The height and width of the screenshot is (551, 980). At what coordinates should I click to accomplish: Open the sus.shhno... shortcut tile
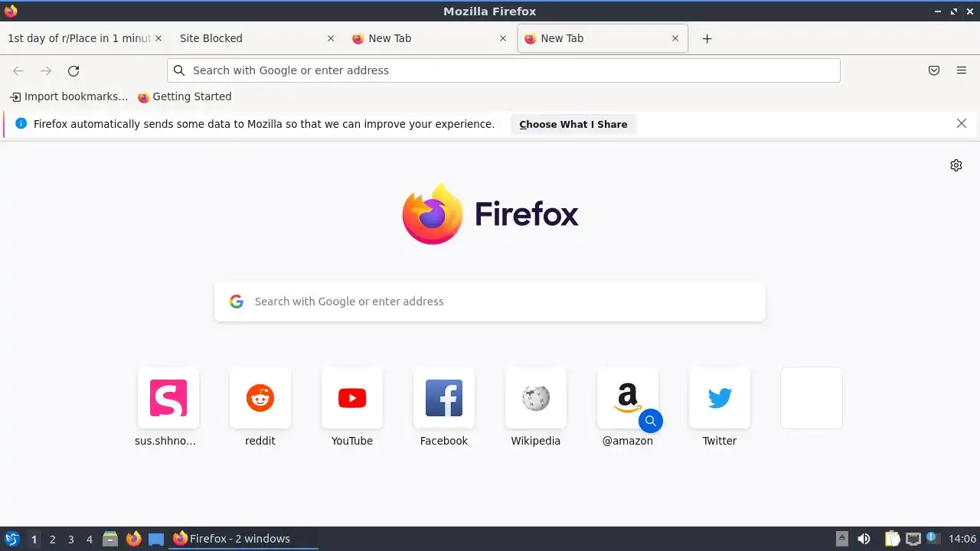point(168,398)
